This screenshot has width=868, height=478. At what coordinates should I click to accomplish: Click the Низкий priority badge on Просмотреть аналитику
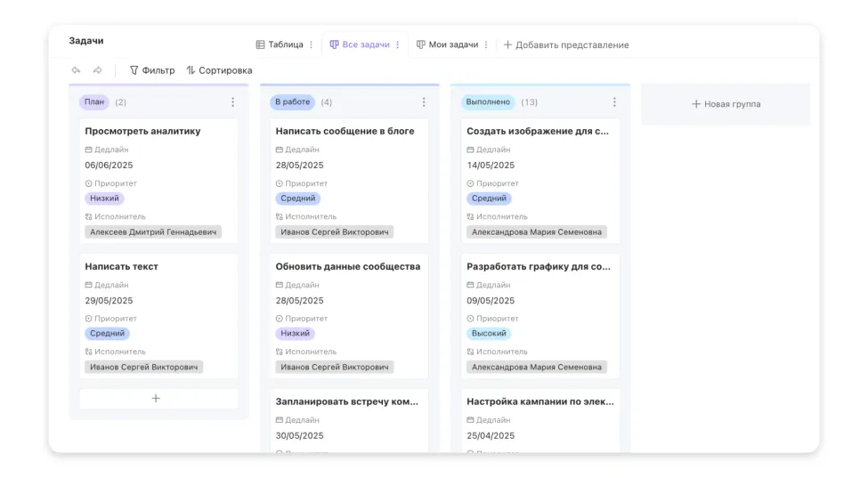pos(104,198)
